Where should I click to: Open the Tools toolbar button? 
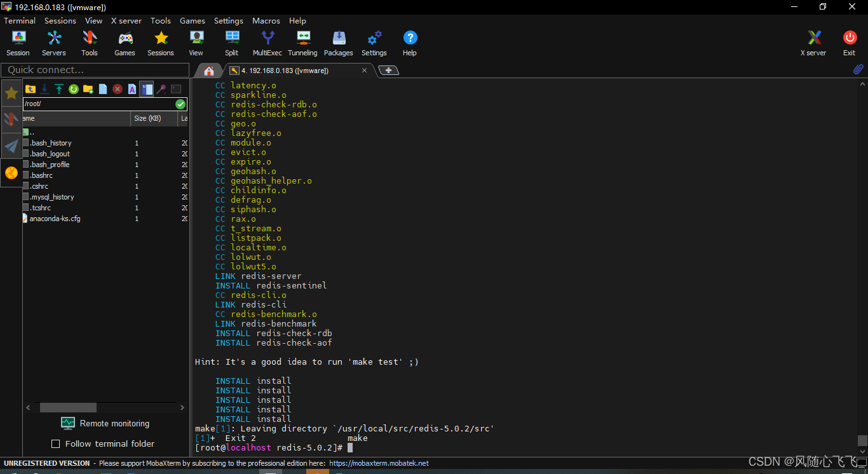point(90,43)
